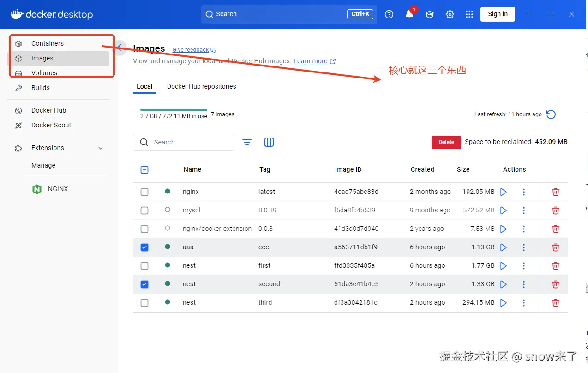The image size is (588, 373).
Task: Click Image ID df3a3042181c
Action: coord(355,302)
